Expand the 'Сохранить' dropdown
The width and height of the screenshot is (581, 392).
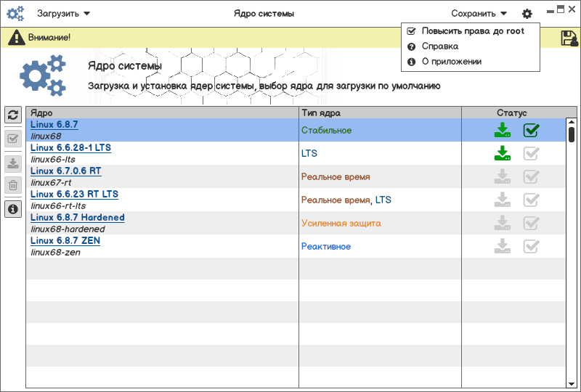[x=479, y=13]
